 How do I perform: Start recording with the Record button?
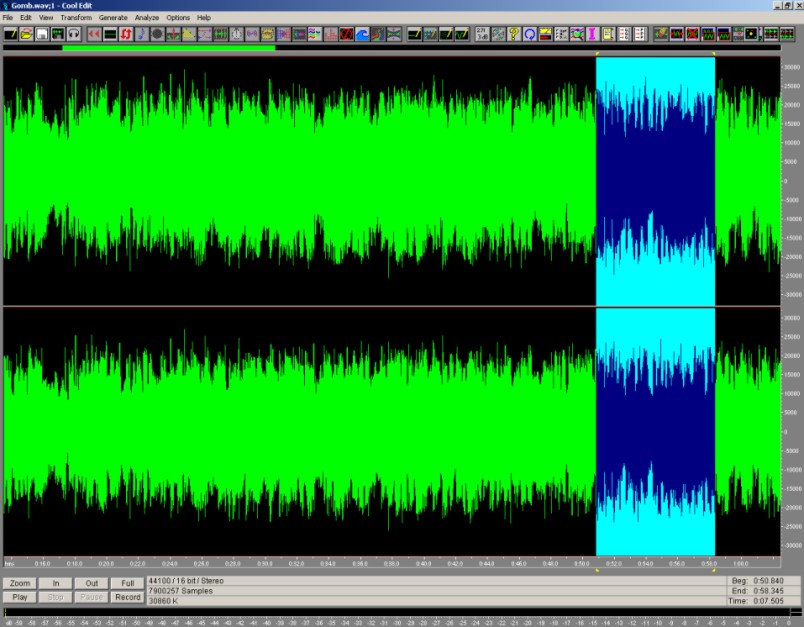(128, 597)
